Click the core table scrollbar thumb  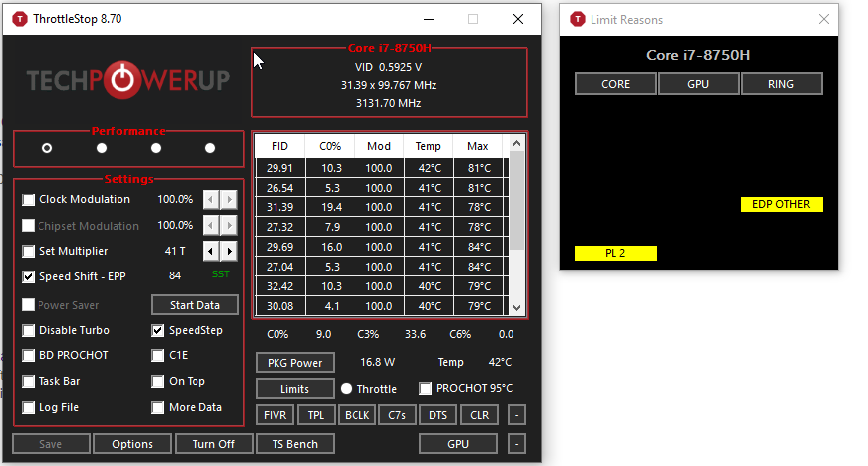(x=517, y=200)
